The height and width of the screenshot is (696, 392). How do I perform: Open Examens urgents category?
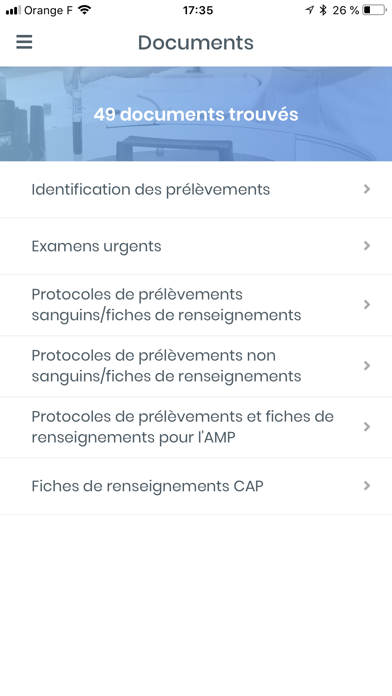click(196, 246)
